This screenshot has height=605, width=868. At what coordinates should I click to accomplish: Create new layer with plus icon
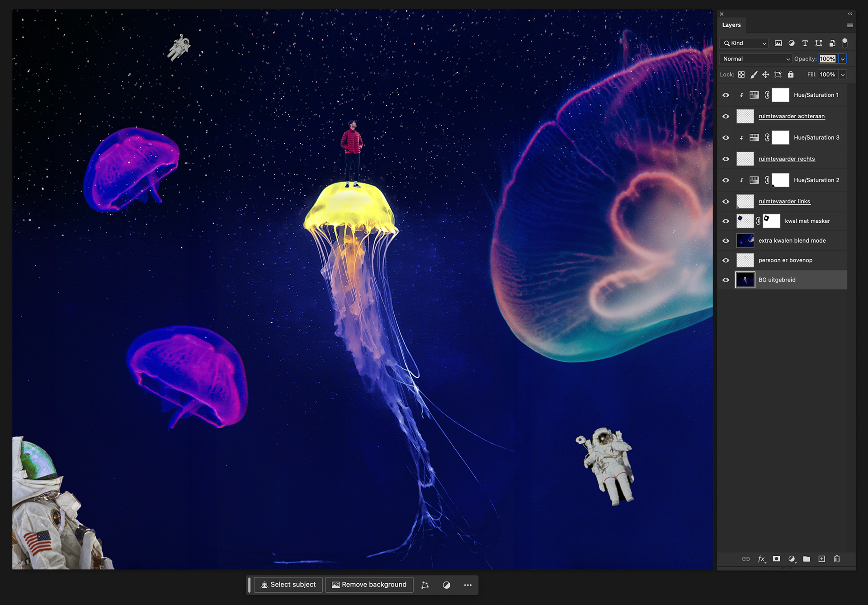click(821, 559)
